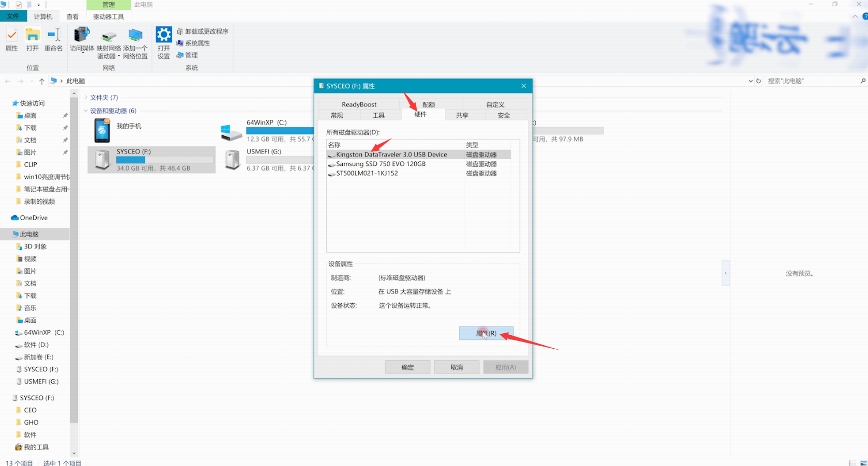Switch to details view icon in status bar
This screenshot has width=868, height=466.
pyautogui.click(x=852, y=463)
